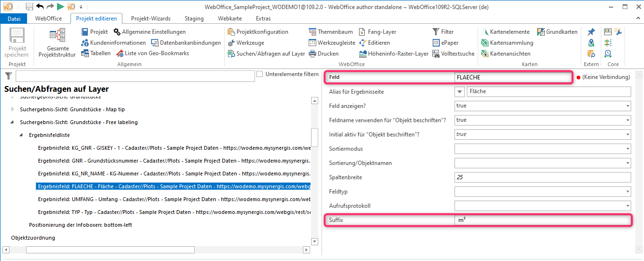Toggle the Unterelemente filtern checkbox
The width and height of the screenshot is (644, 261).
pyautogui.click(x=260, y=74)
